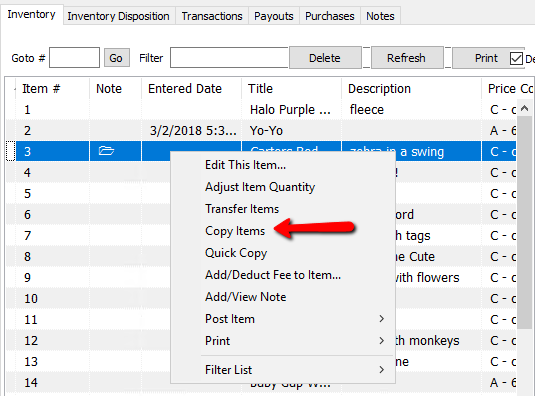The width and height of the screenshot is (535, 396).
Task: Switch to the Inventory Disposition tab
Action: coord(118,16)
